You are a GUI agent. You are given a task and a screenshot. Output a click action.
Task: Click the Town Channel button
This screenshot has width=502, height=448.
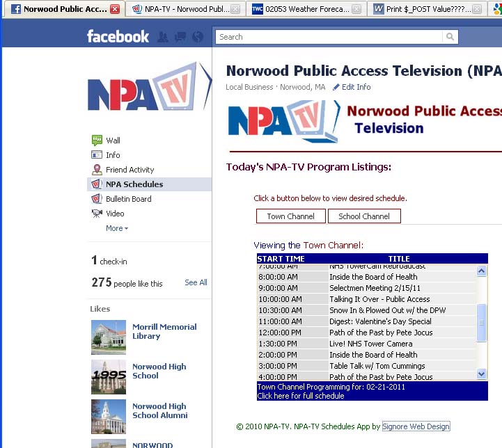[291, 216]
